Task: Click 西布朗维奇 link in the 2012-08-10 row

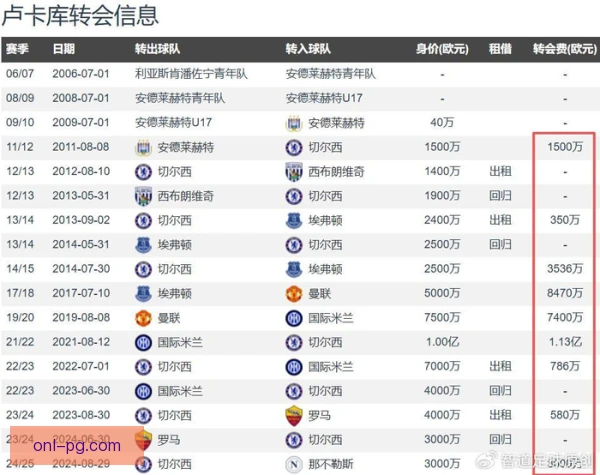Action: (336, 172)
